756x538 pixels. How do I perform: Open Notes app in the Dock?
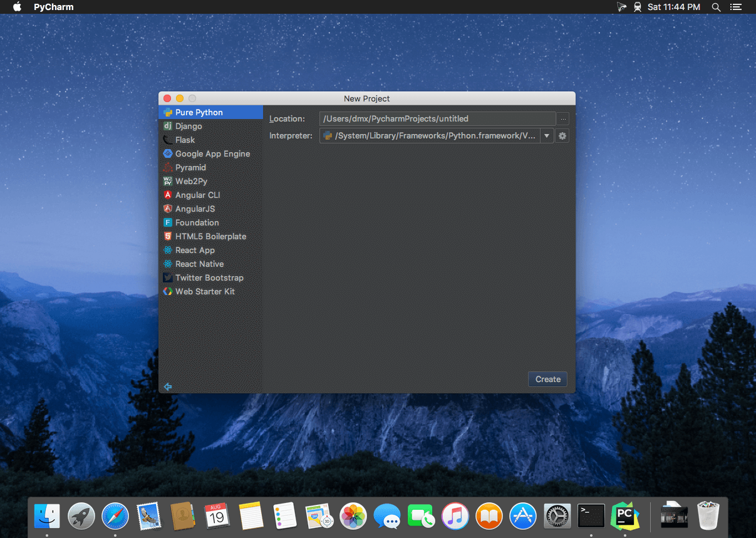[x=251, y=516]
